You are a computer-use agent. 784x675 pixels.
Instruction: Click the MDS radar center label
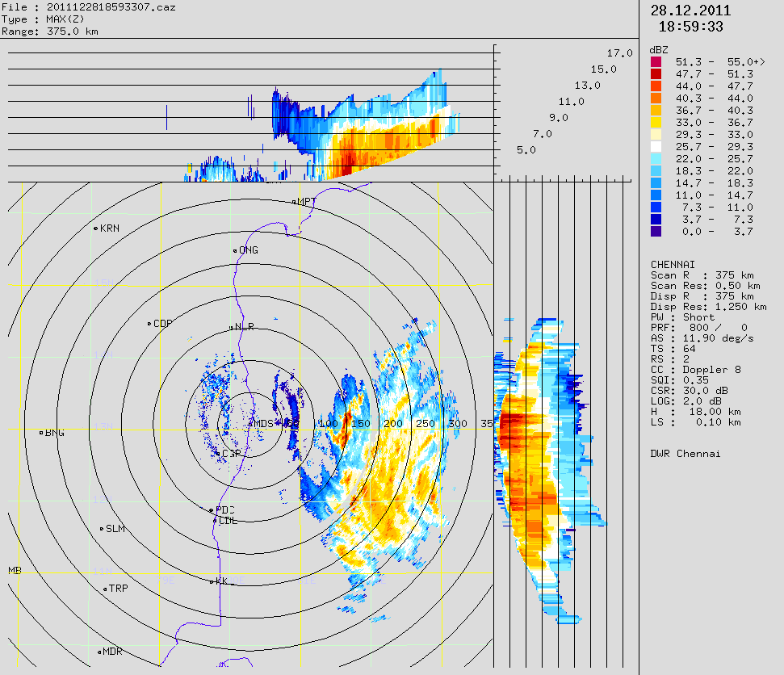point(263,424)
